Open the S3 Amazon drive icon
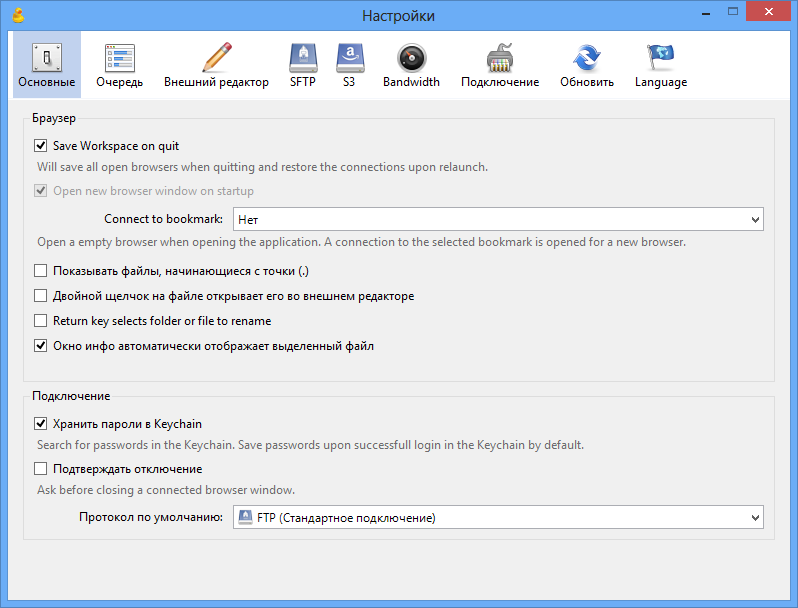798x608 pixels. [x=350, y=57]
